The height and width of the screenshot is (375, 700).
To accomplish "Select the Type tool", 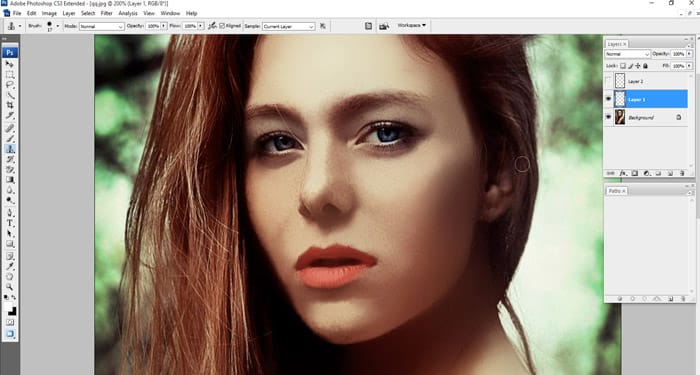I will (9, 223).
